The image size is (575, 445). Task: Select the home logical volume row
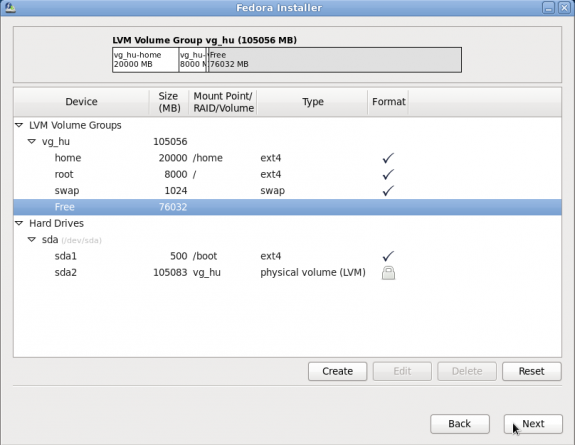[288, 158]
